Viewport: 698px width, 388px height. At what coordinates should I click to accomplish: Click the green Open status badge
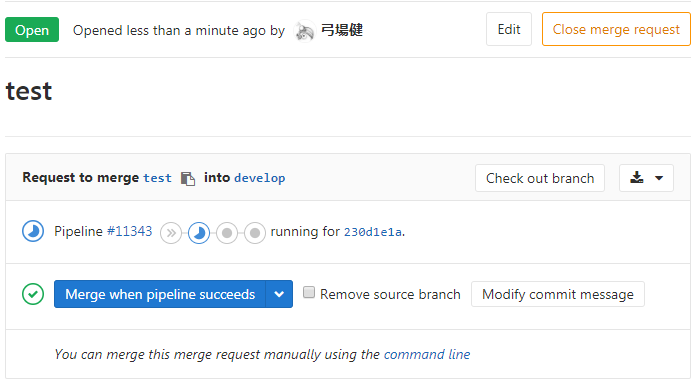pos(32,30)
